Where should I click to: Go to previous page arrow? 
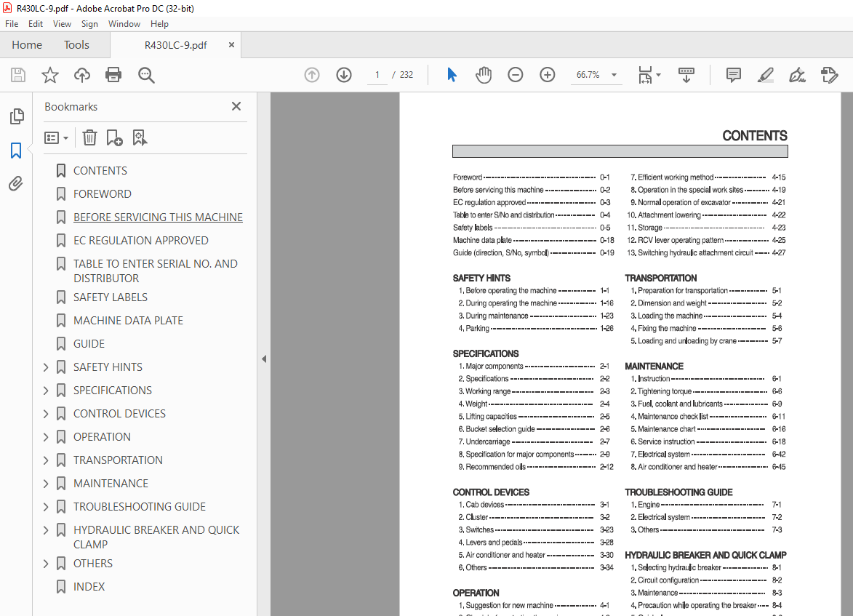tap(312, 75)
